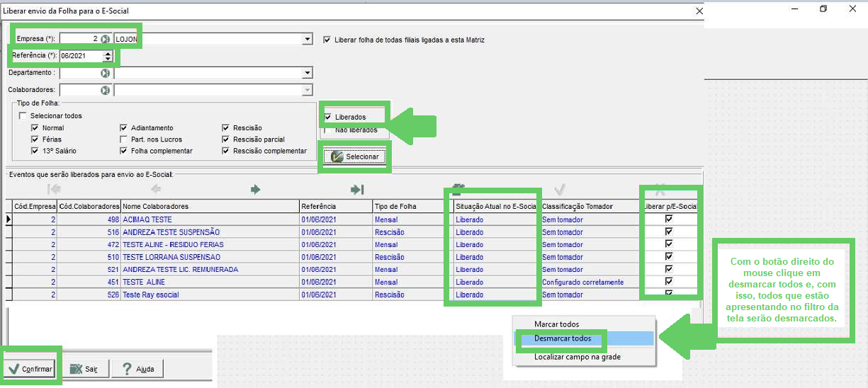Click the Referência date field
Screen dimensions: 868x388
click(x=81, y=56)
